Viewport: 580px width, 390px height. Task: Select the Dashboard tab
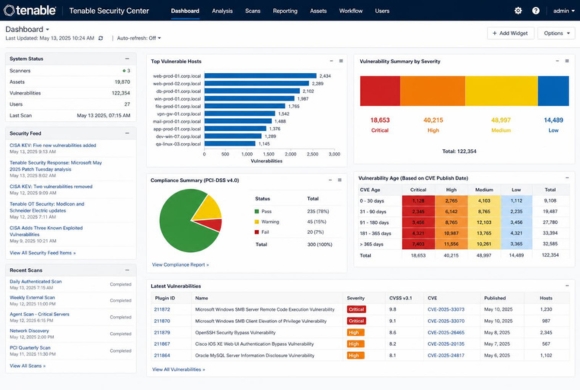pyautogui.click(x=185, y=11)
